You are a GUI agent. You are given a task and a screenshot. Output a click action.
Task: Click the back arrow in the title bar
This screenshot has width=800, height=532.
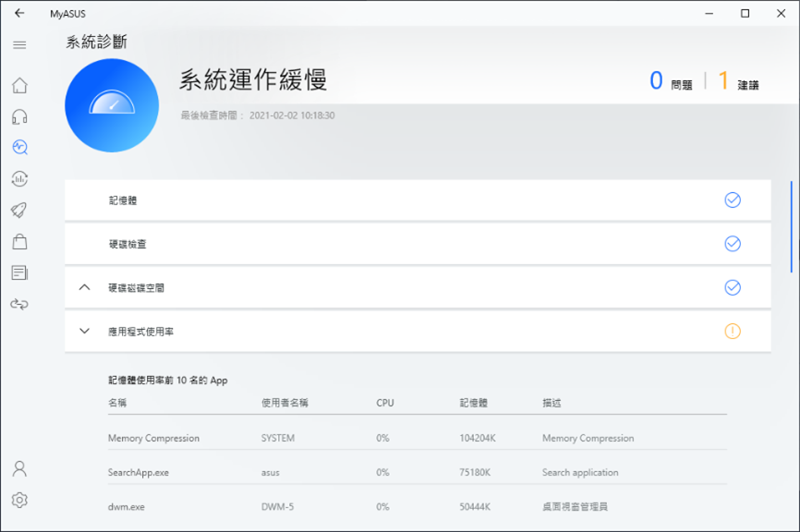(x=19, y=13)
